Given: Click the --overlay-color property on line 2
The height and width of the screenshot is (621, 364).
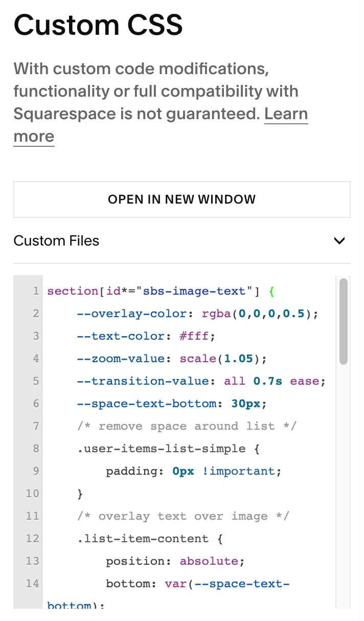Looking at the screenshot, I should point(131,314).
